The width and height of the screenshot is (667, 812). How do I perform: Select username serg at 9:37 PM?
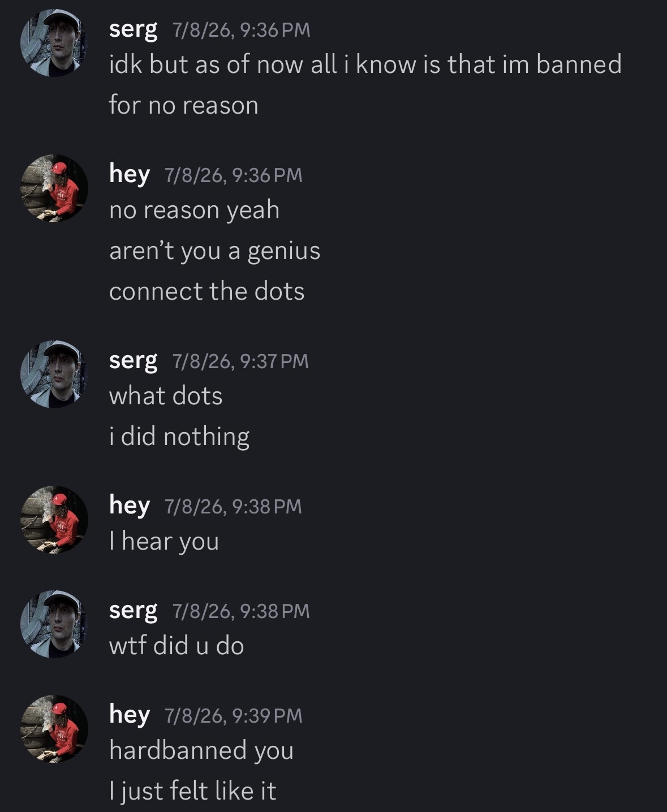tap(133, 361)
